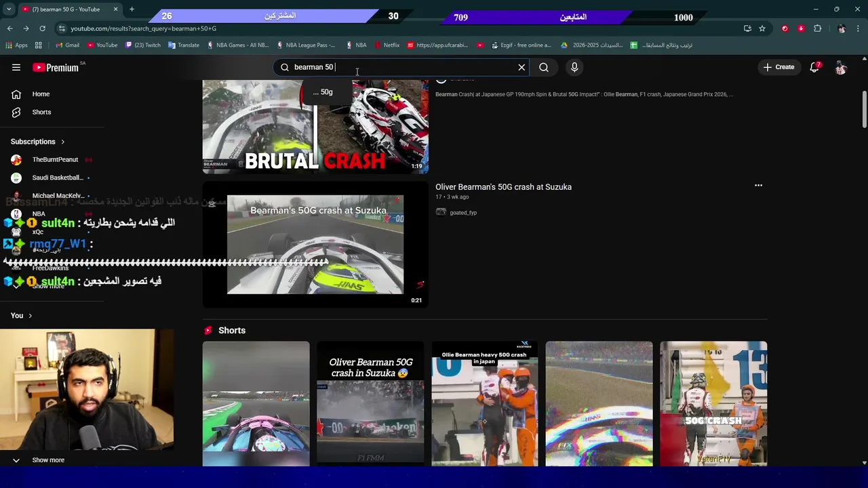
Task: Open Oliver Bearman 50G crash in Suzuka short
Action: [370, 403]
